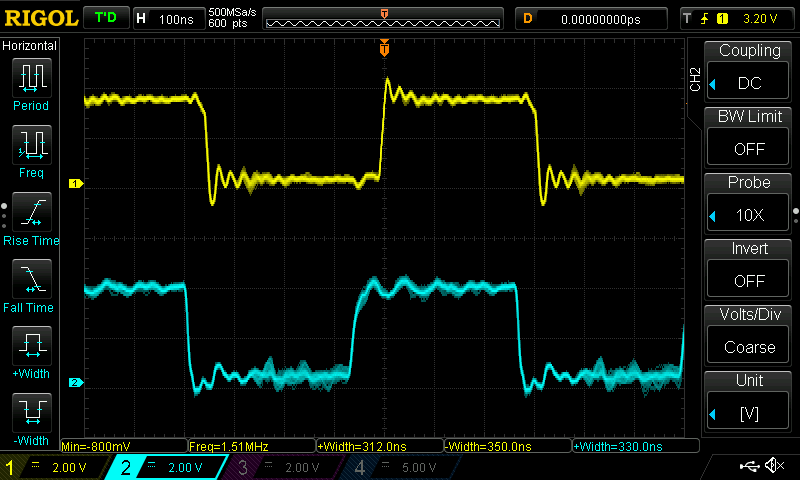Screen dimensions: 800x480
Task: Click the -Width=350.0ns measurement result
Action: tap(508, 446)
